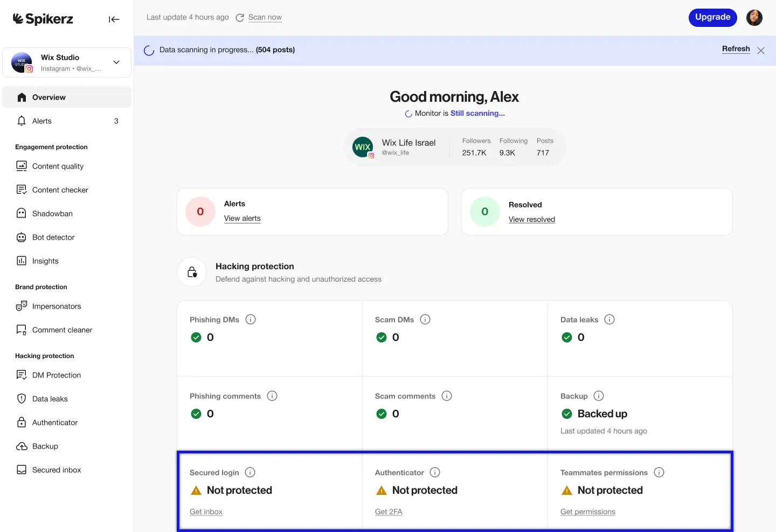Click the Insights chart icon

coord(22,261)
